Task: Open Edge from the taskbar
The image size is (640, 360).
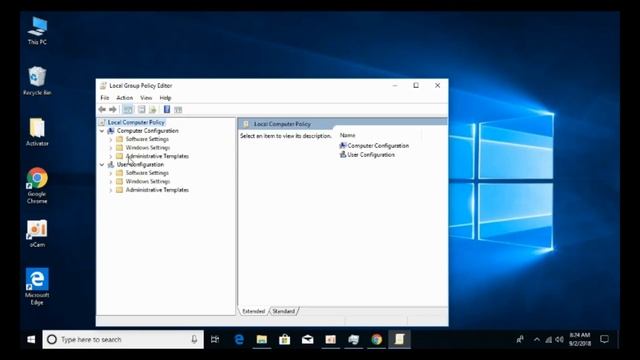Action: coord(239,339)
